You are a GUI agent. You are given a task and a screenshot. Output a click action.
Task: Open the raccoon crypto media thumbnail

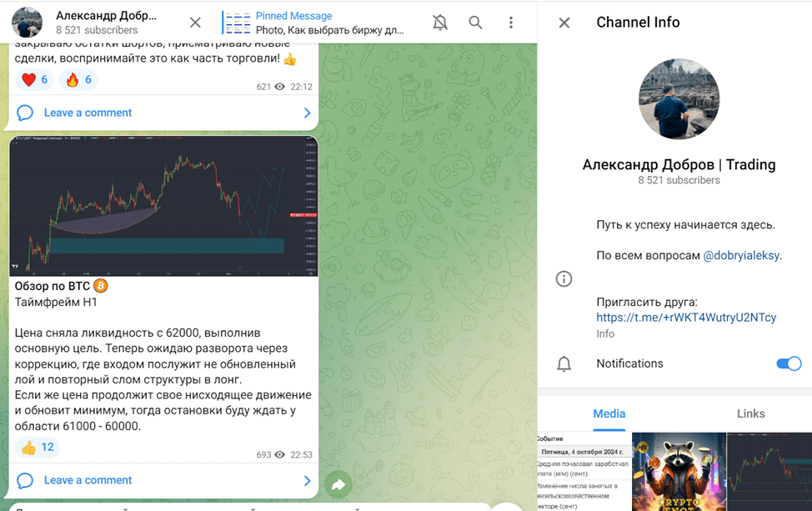pyautogui.click(x=677, y=472)
